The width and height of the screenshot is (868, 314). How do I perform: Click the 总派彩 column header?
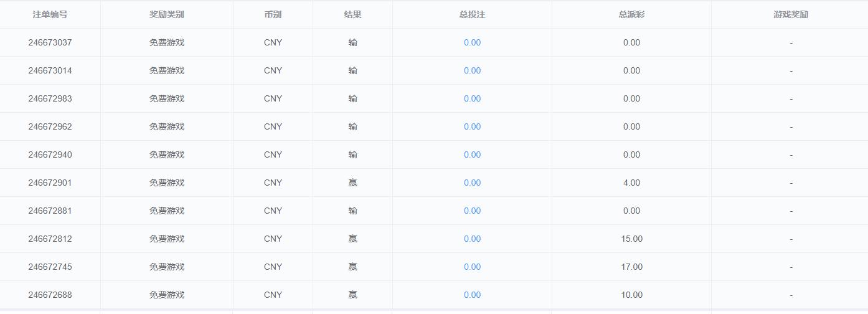[x=631, y=14]
